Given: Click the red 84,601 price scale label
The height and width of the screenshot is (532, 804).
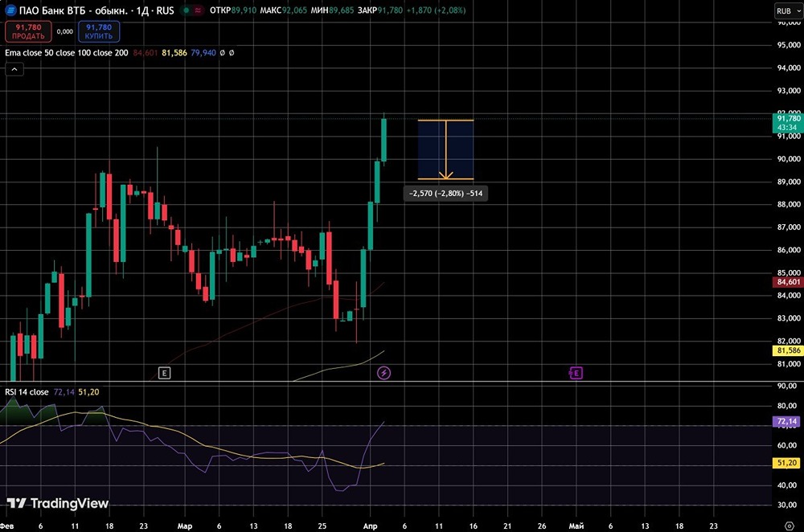Looking at the screenshot, I should coord(788,282).
